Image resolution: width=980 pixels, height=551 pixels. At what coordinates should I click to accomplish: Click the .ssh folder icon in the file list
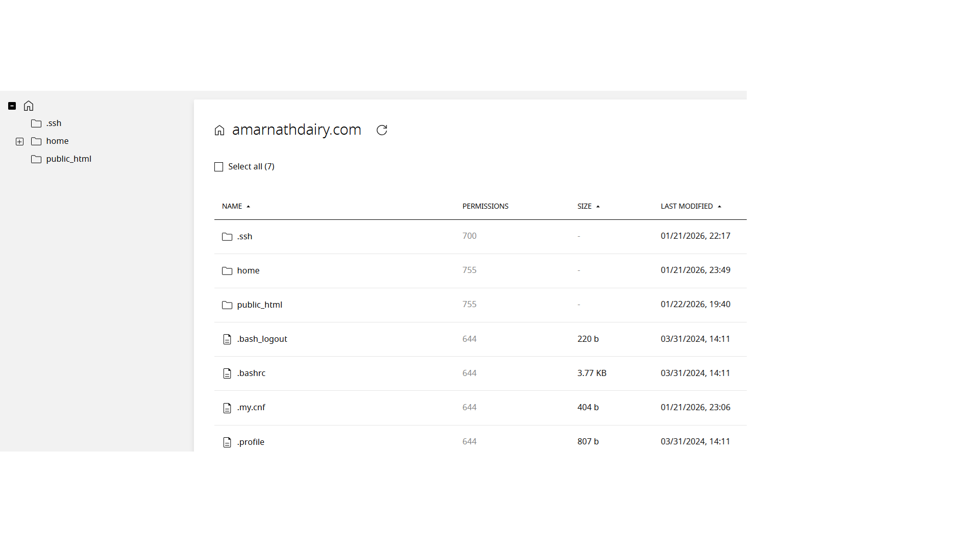pyautogui.click(x=227, y=237)
